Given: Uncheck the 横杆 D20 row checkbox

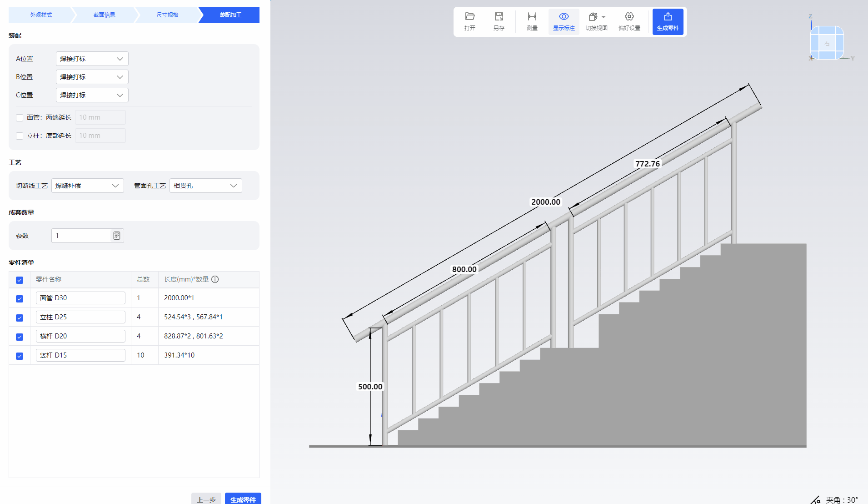Looking at the screenshot, I should point(20,337).
